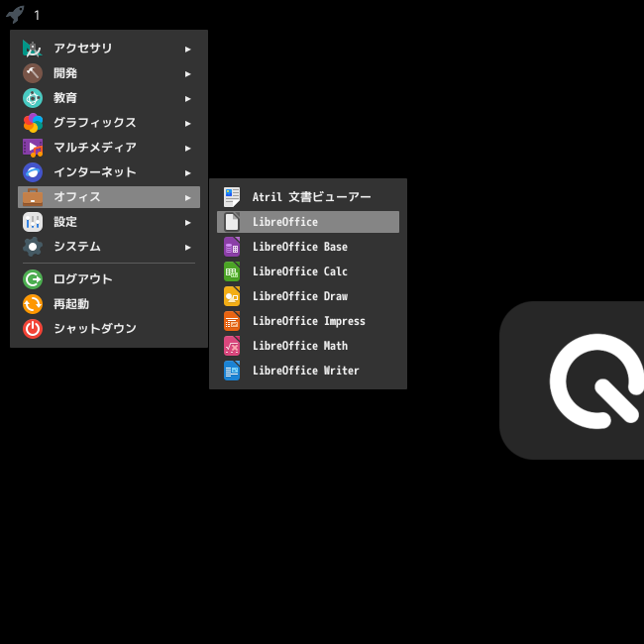Choose the 設定 label text
The image size is (644, 644).
coord(65,222)
